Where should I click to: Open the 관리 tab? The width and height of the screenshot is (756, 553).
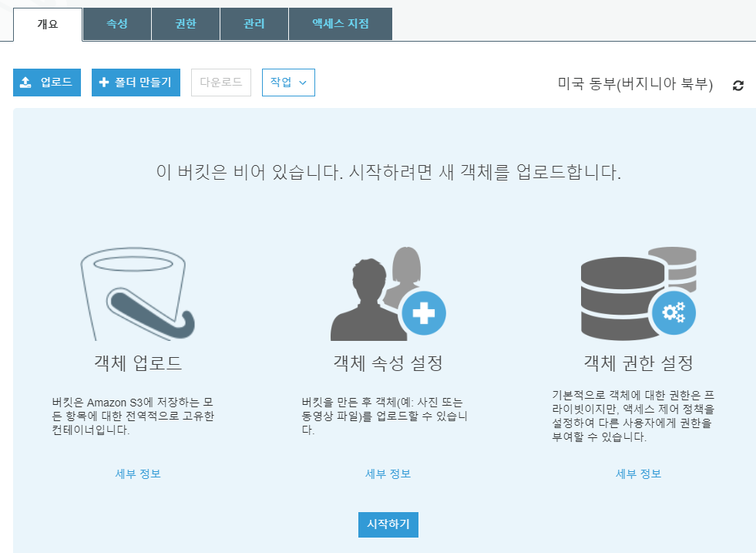pos(254,24)
